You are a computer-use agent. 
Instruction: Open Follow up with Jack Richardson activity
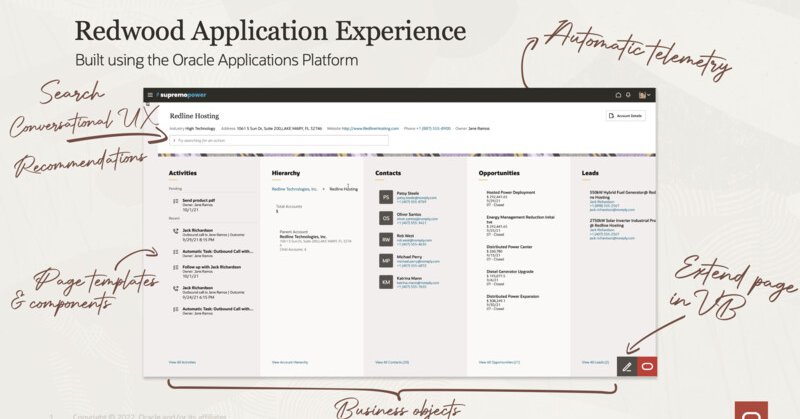(211, 267)
